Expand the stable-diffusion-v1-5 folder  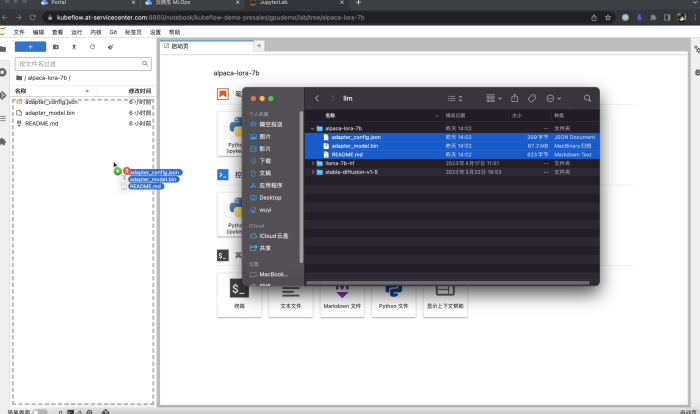(x=314, y=172)
